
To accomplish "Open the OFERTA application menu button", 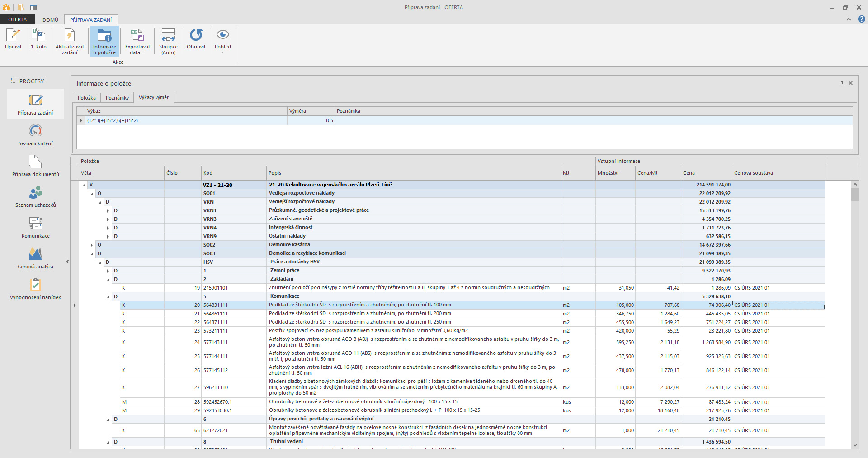I will coord(17,19).
